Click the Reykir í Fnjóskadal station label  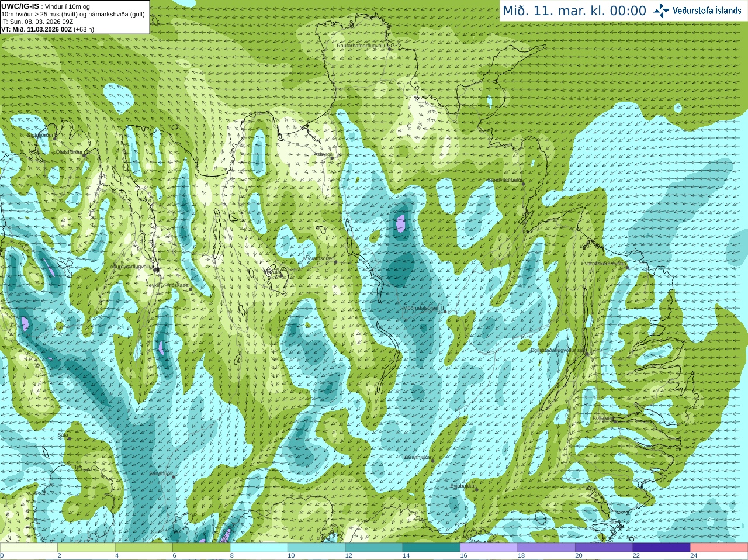(167, 285)
